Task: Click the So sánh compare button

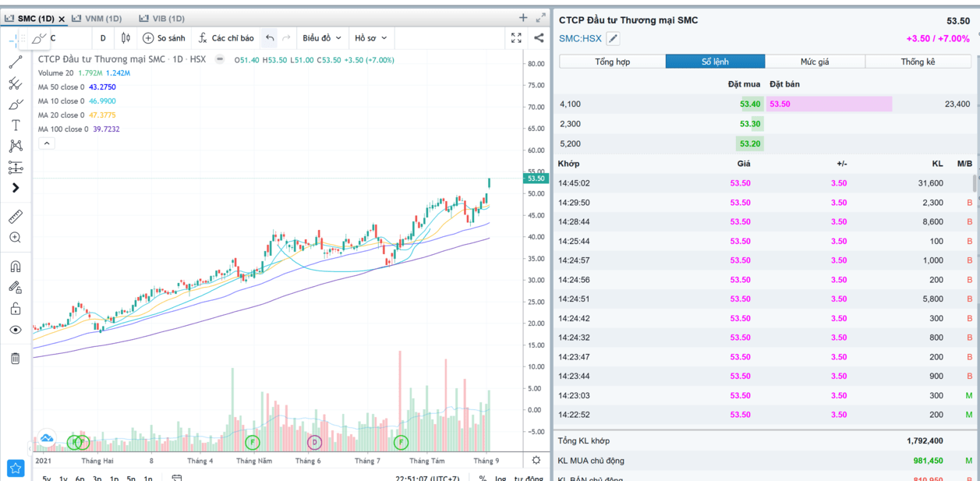Action: coord(164,38)
